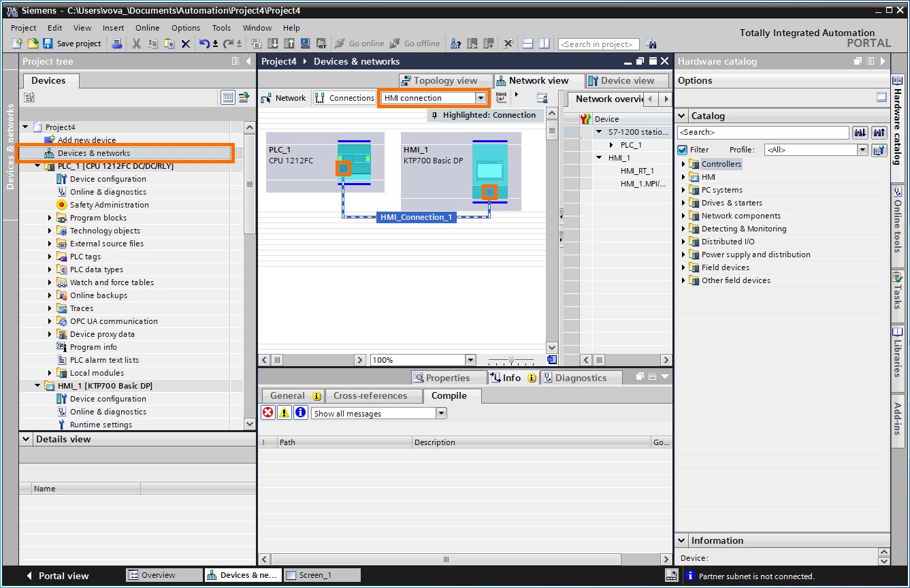Open the catalog Profile dropdown
The width and height of the screenshot is (910, 588).
coord(862,150)
